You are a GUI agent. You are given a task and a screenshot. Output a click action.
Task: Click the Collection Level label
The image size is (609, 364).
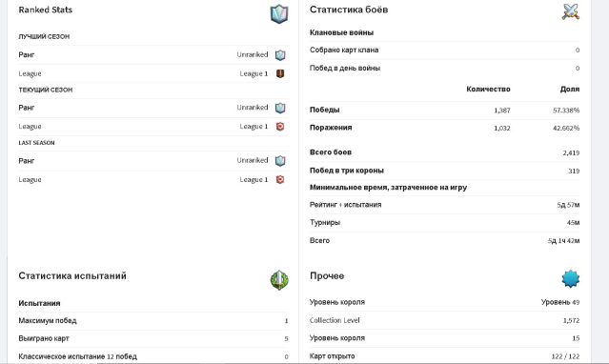tap(335, 320)
